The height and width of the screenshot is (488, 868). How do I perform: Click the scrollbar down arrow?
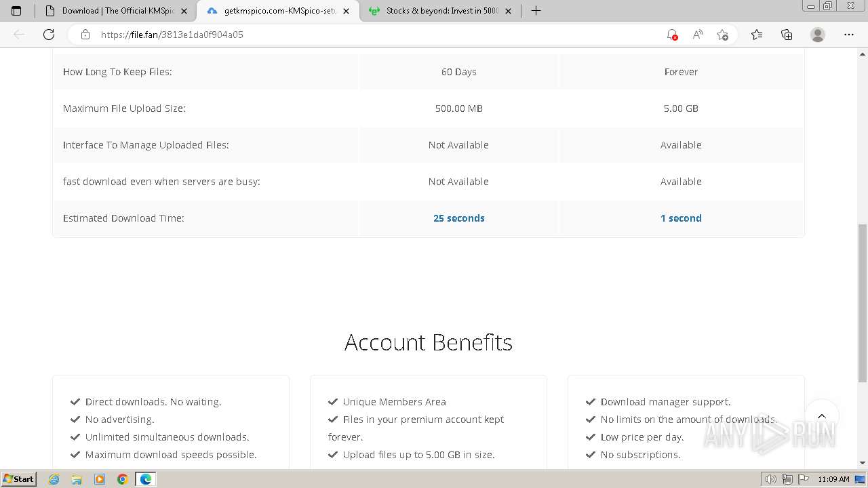[863, 463]
